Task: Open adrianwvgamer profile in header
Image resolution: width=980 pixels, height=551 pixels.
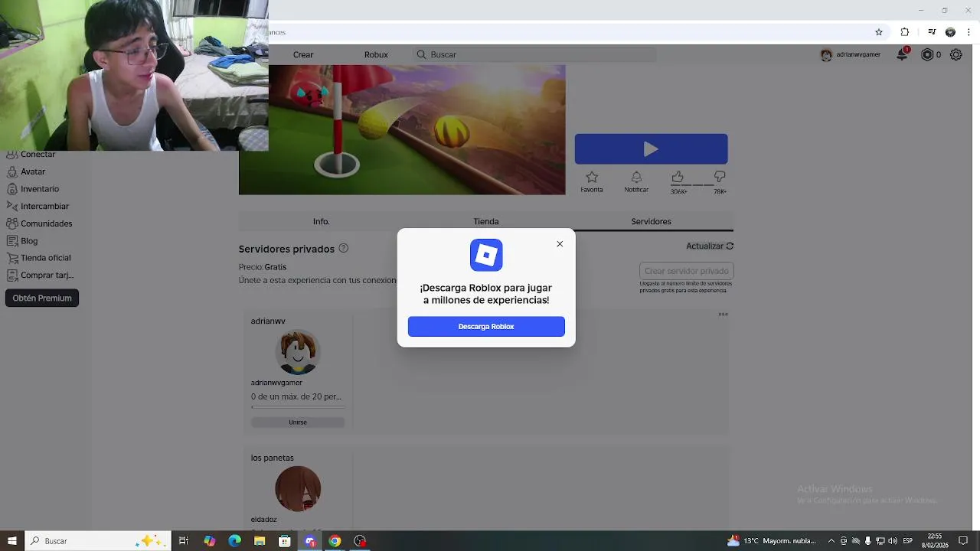Action: [851, 55]
